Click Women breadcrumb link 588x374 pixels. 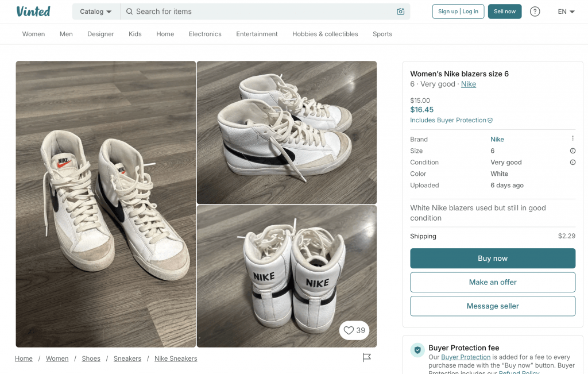[x=57, y=358]
